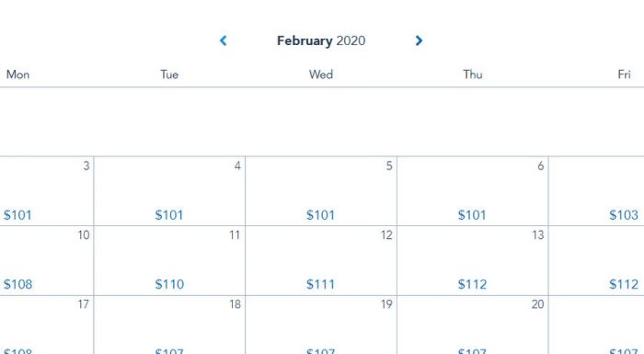644x354 pixels.
Task: Select February 10 priced at $108
Action: tap(46, 260)
